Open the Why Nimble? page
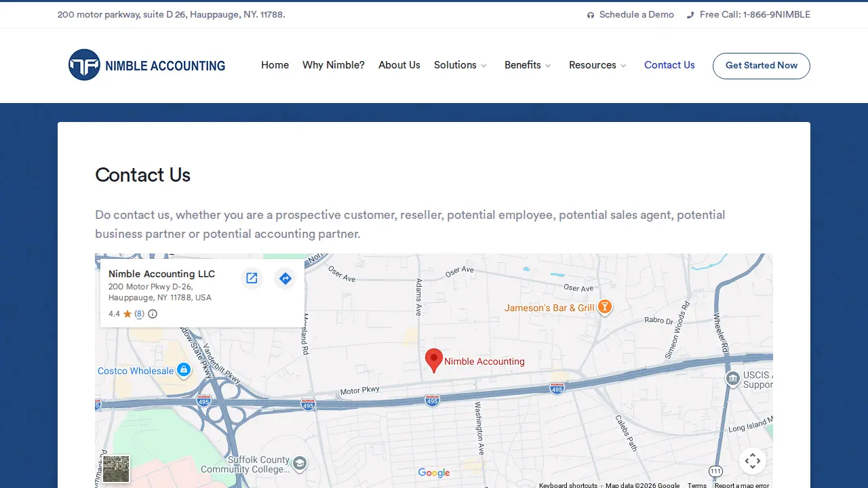 [x=334, y=65]
